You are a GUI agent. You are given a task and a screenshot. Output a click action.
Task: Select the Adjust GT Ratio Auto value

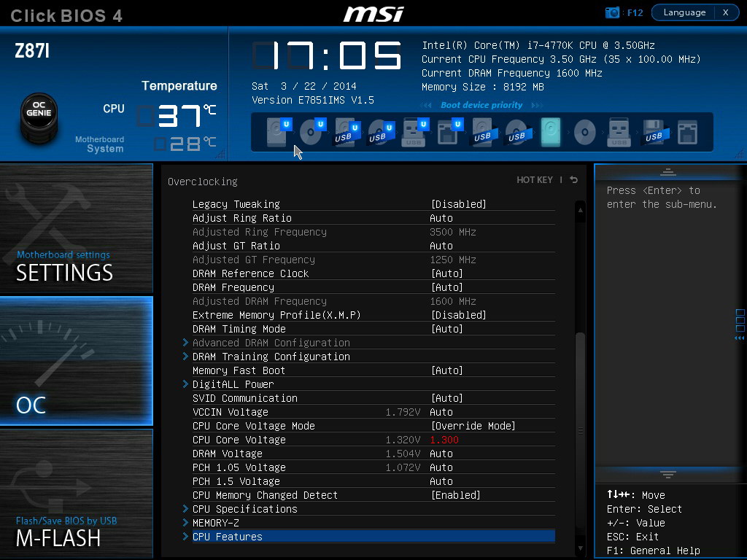point(441,246)
